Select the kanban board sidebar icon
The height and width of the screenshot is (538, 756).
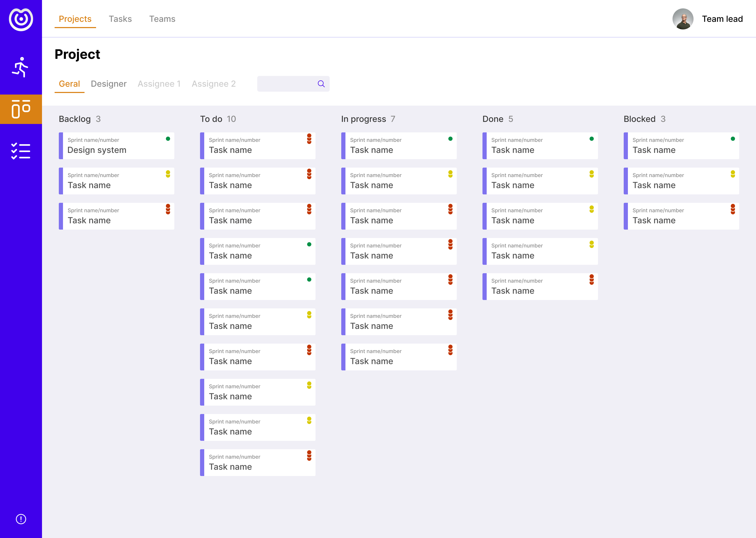[x=21, y=109]
